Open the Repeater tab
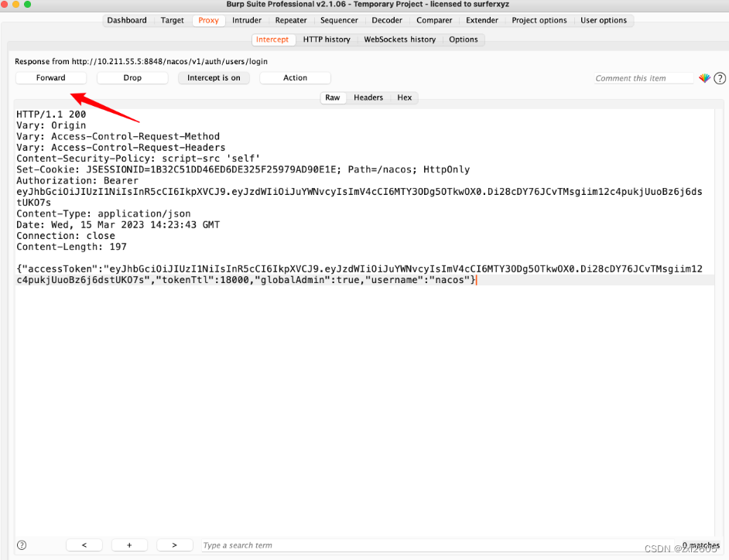Viewport: 729px width, 560px height. coord(291,20)
